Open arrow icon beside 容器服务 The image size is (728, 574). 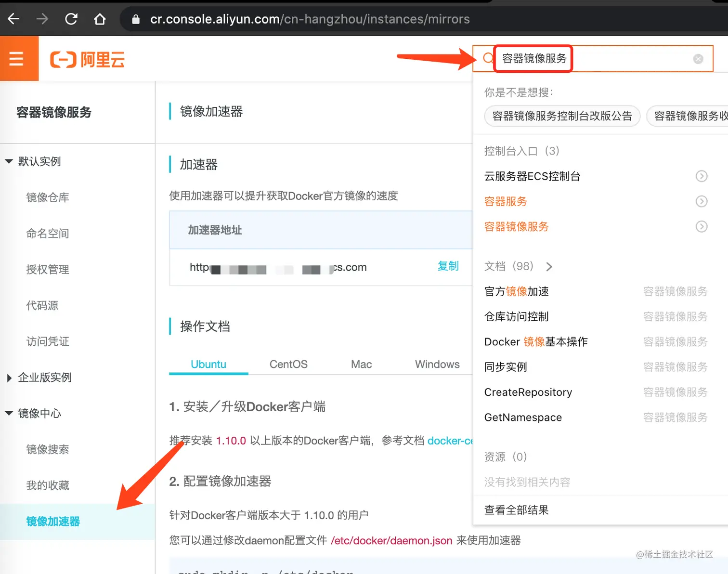pos(702,201)
